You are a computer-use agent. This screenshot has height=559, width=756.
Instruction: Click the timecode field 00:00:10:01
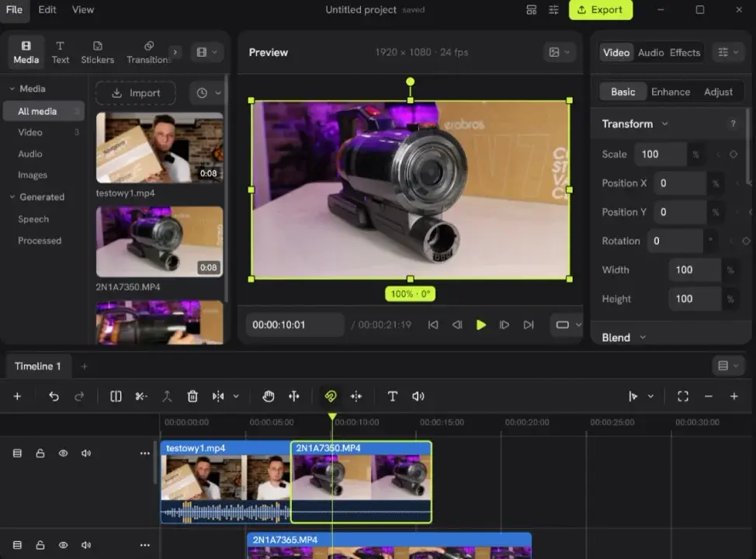295,325
